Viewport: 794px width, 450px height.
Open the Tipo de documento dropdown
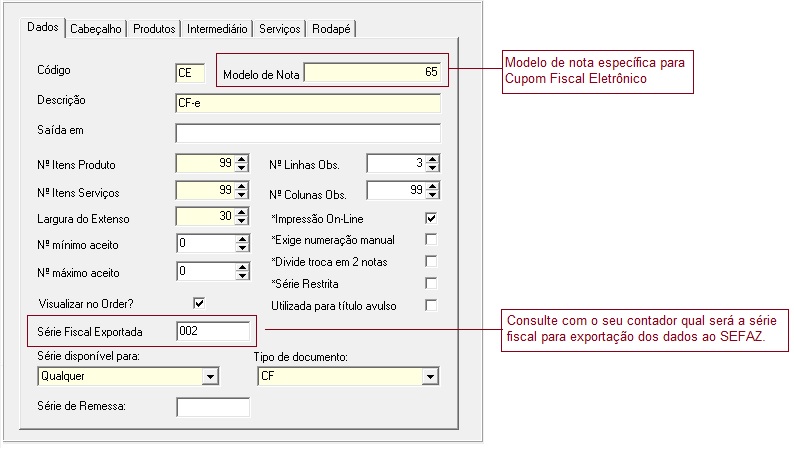[431, 376]
